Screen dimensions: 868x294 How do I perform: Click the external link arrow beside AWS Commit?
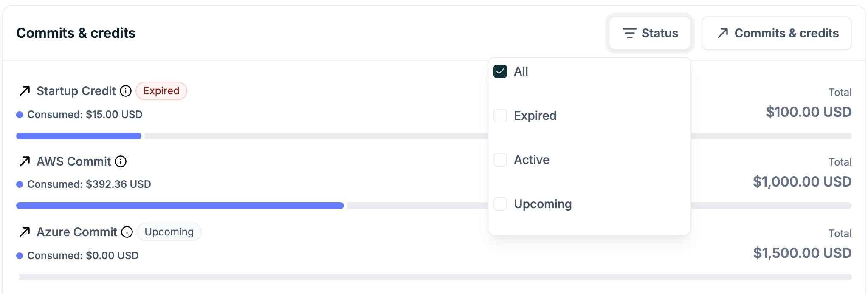pos(24,161)
